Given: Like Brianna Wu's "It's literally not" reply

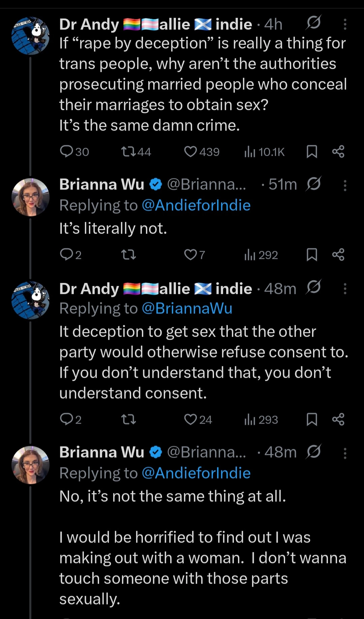Looking at the screenshot, I should click(x=190, y=255).
